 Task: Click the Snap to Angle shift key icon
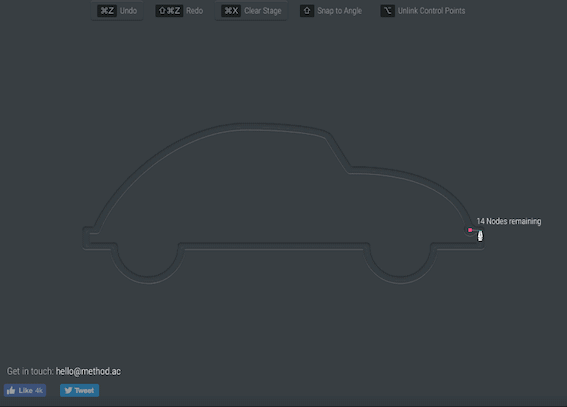307,11
